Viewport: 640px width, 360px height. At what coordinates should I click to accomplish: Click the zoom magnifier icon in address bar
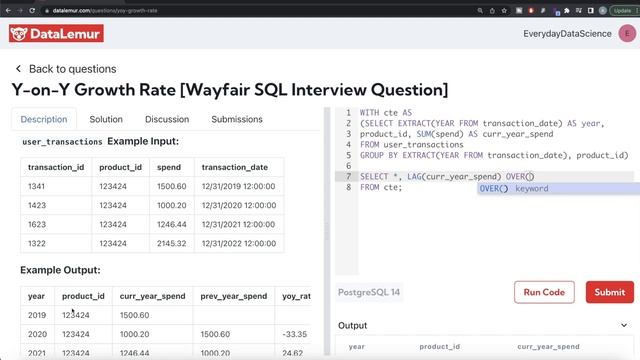[x=480, y=11]
